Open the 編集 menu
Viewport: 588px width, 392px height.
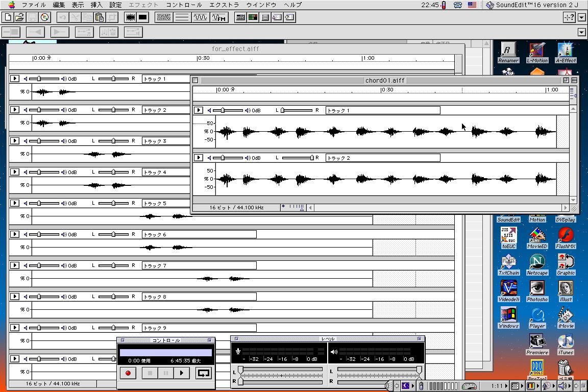(59, 5)
